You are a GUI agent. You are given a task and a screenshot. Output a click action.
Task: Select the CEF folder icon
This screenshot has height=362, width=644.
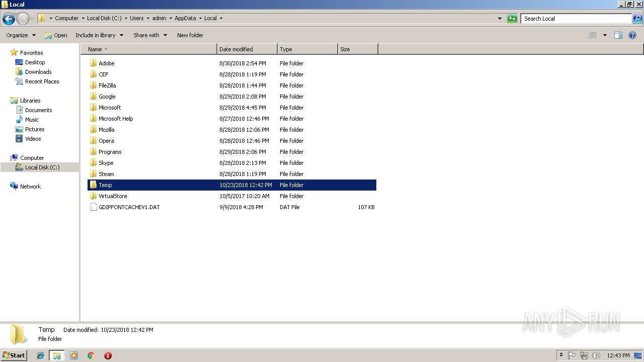(x=93, y=74)
